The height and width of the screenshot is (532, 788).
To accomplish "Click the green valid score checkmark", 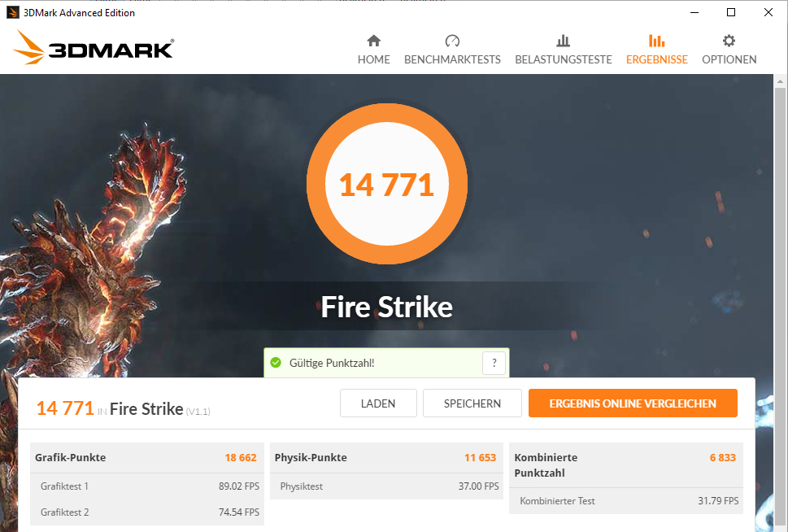I will pyautogui.click(x=276, y=363).
